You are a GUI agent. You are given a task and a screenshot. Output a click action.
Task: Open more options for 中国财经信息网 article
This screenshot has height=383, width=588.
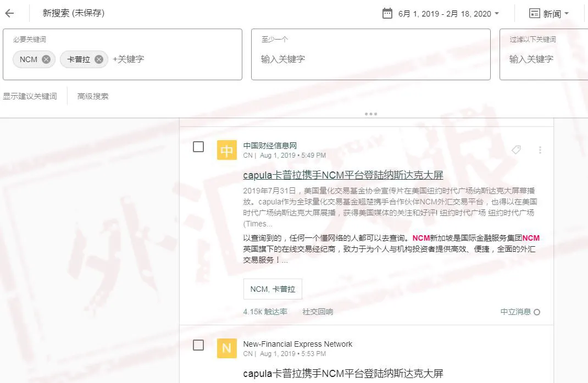point(540,150)
